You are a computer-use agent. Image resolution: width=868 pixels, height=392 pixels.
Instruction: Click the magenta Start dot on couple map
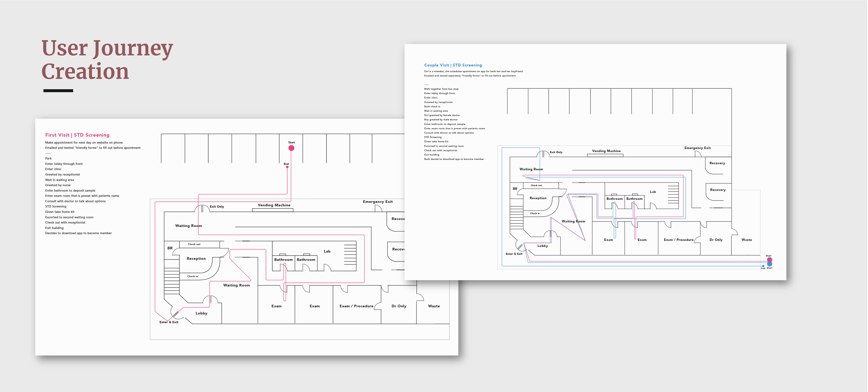pyautogui.click(x=770, y=260)
